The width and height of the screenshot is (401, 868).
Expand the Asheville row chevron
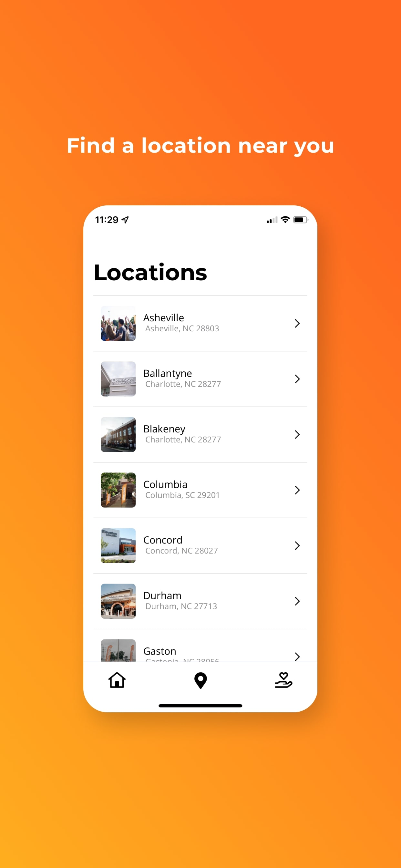click(297, 324)
